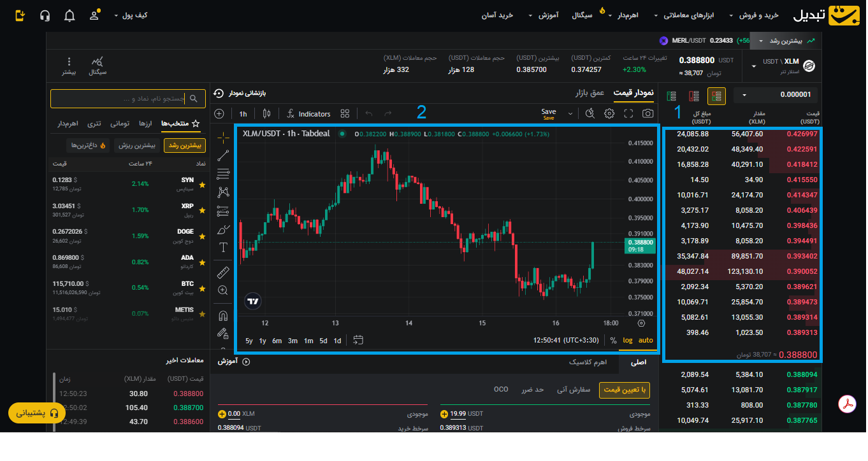Star XRP as a favorite
The height and width of the screenshot is (461, 868).
pos(202,209)
